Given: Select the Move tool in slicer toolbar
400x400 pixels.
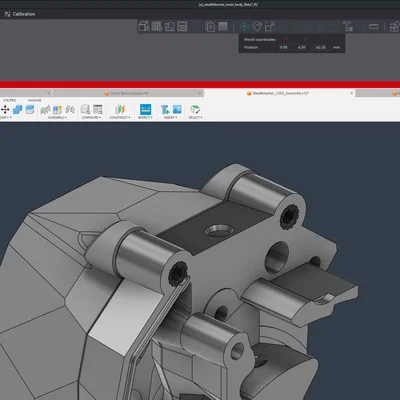Looking at the screenshot, I should (x=245, y=26).
